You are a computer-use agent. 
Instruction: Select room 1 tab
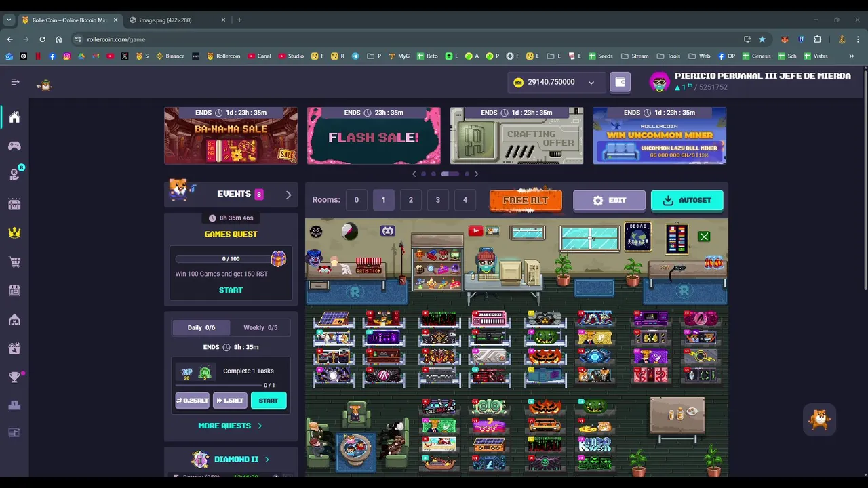coord(383,200)
